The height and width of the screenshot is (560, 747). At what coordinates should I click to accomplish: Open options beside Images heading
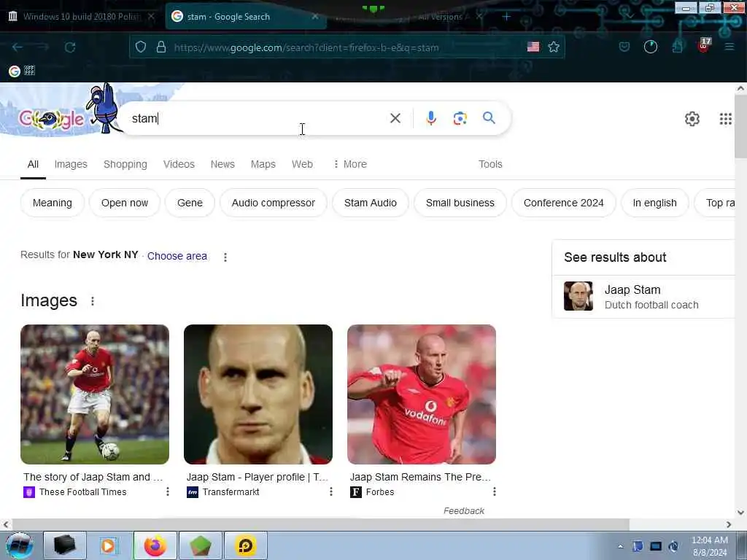pos(93,301)
